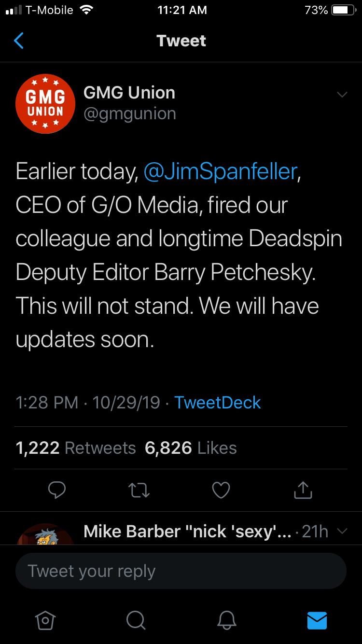This screenshot has height=644, width=362.
Task: View the 1,222 Retweets list
Action: [76, 448]
